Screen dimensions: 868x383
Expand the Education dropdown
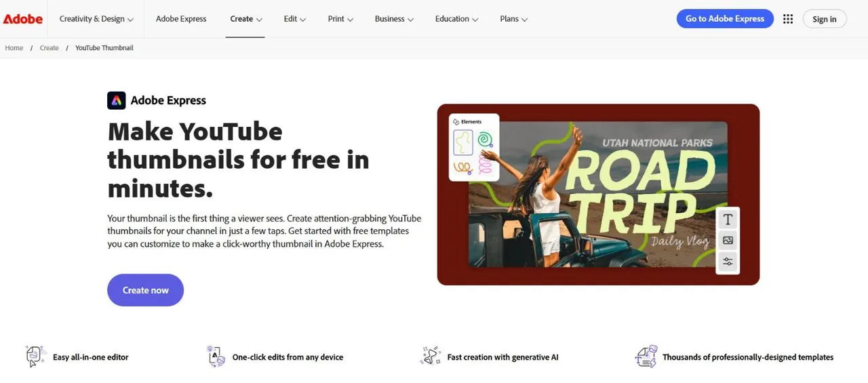pos(456,19)
